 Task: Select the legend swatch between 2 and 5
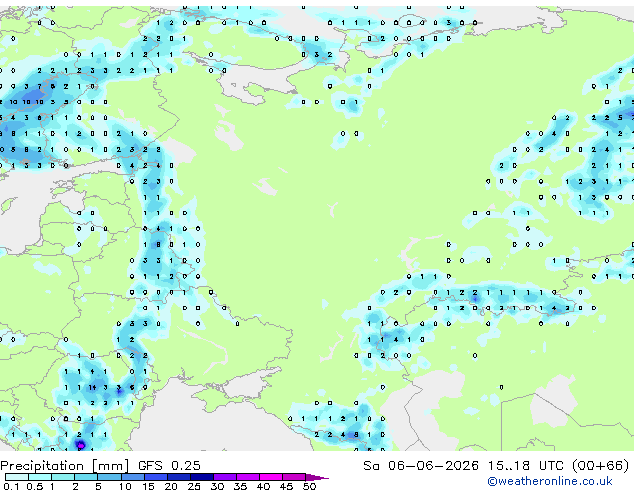(x=86, y=477)
